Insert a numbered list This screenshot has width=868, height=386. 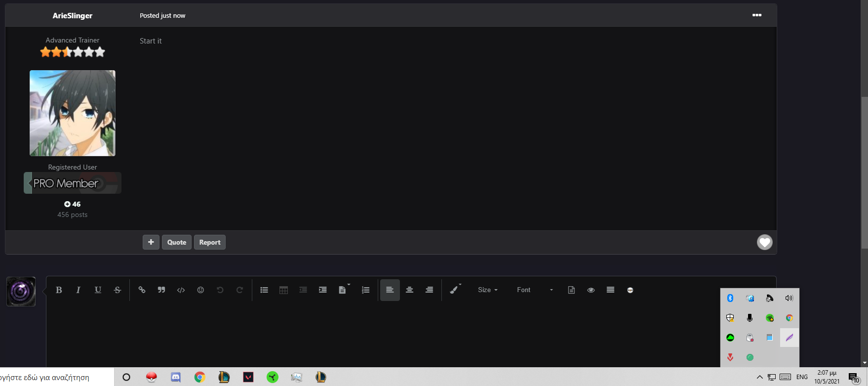pyautogui.click(x=365, y=290)
